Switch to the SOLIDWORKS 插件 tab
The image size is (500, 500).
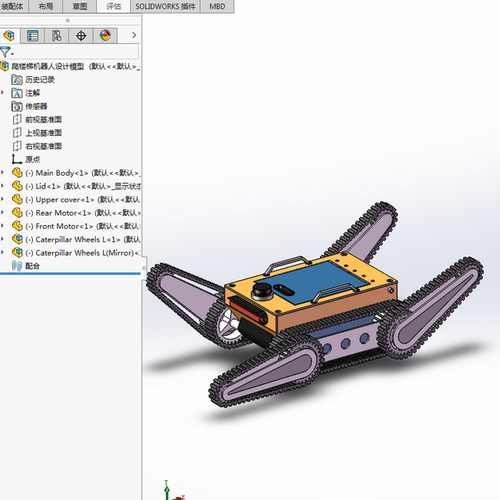coord(165,6)
